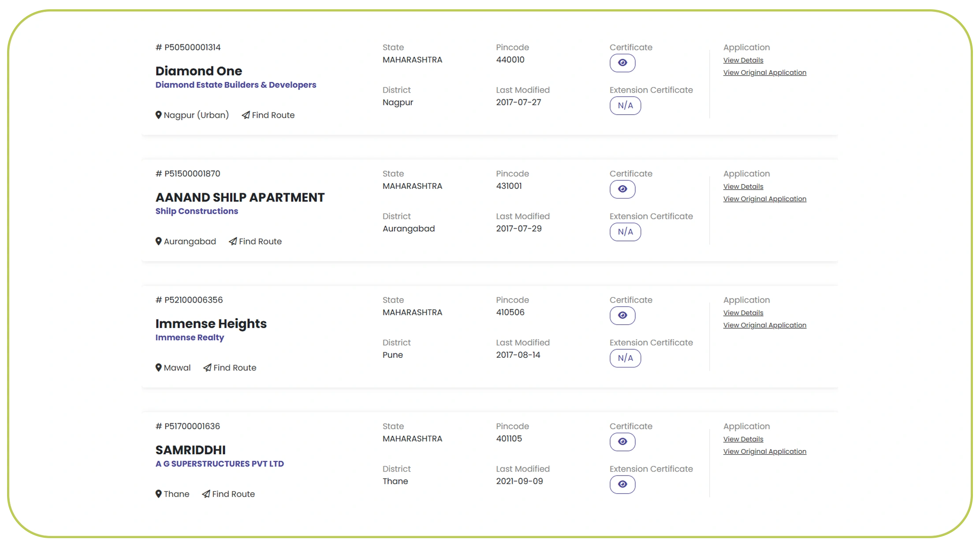Click promoter Immense Realty
The height and width of the screenshot is (547, 980).
point(190,337)
